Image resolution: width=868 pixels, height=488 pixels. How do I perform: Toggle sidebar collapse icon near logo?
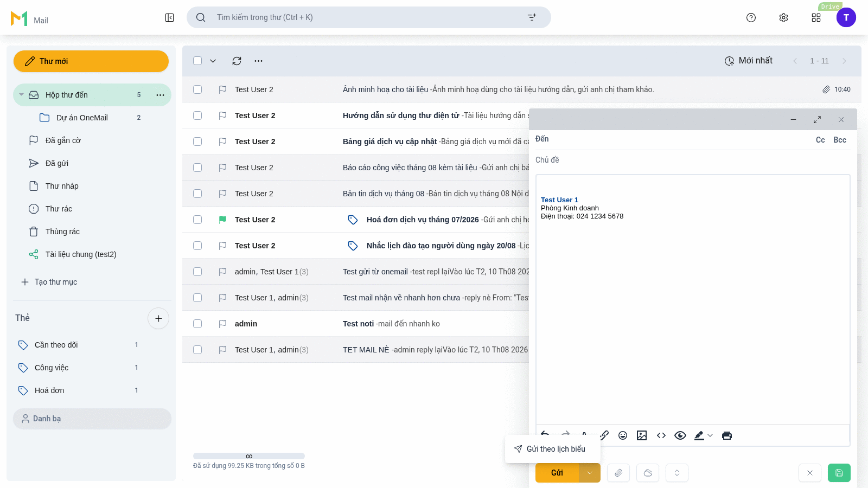(x=170, y=18)
